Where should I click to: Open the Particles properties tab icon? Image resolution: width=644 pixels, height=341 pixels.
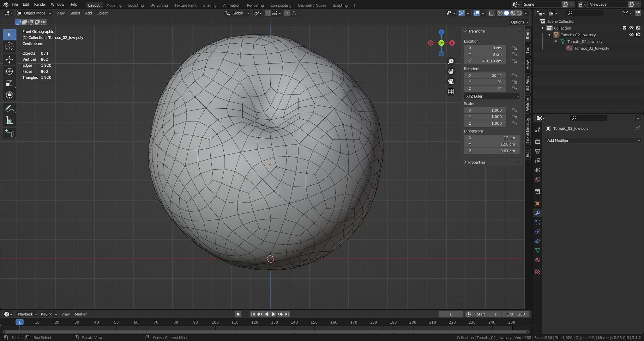coord(538,223)
